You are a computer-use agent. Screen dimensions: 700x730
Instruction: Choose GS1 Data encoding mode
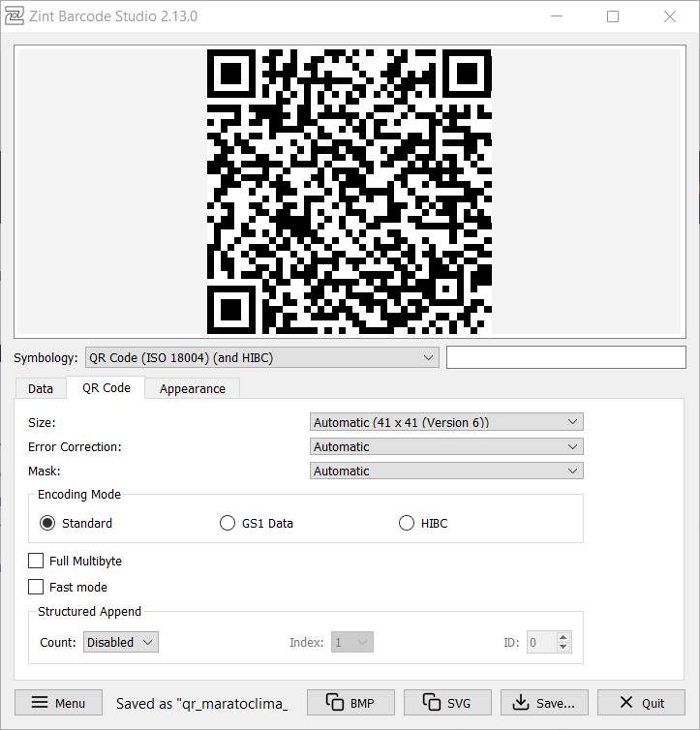[228, 524]
